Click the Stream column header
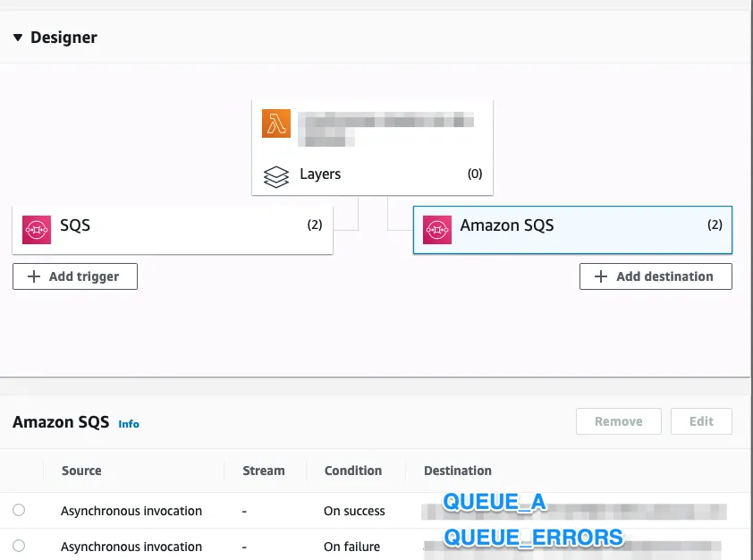The height and width of the screenshot is (560, 753). (x=264, y=471)
